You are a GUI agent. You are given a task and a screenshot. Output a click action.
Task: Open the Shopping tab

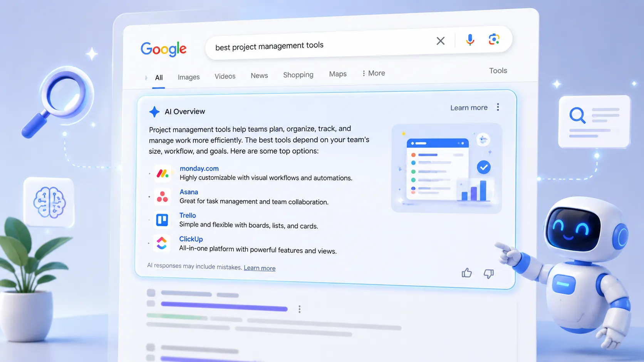coord(298,75)
